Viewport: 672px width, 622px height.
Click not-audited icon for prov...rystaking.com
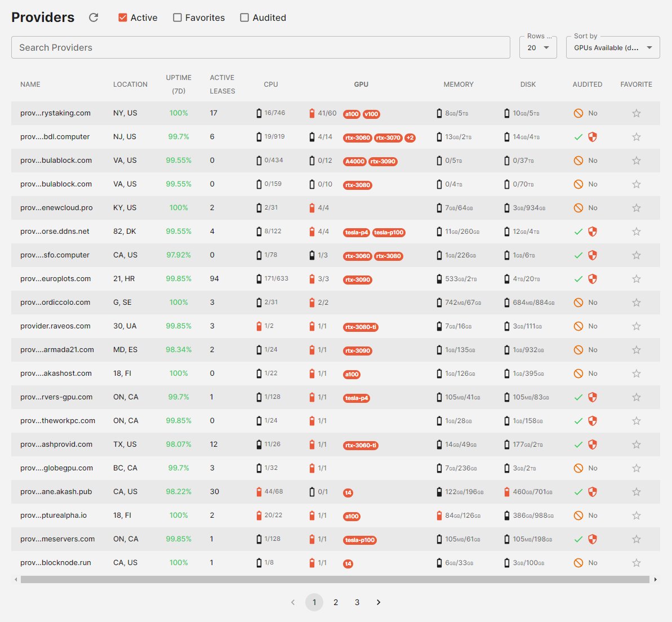(x=578, y=113)
